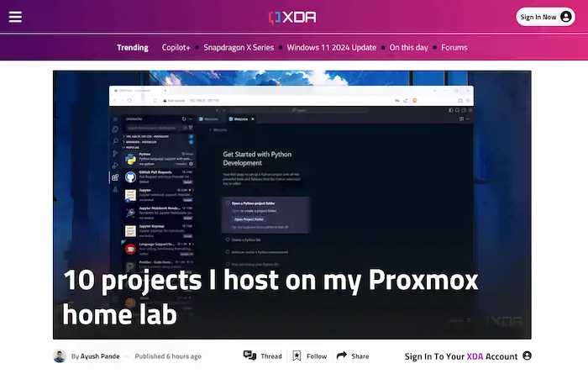Click the account profile icon near Sign In
588x374 pixels.
(527, 356)
